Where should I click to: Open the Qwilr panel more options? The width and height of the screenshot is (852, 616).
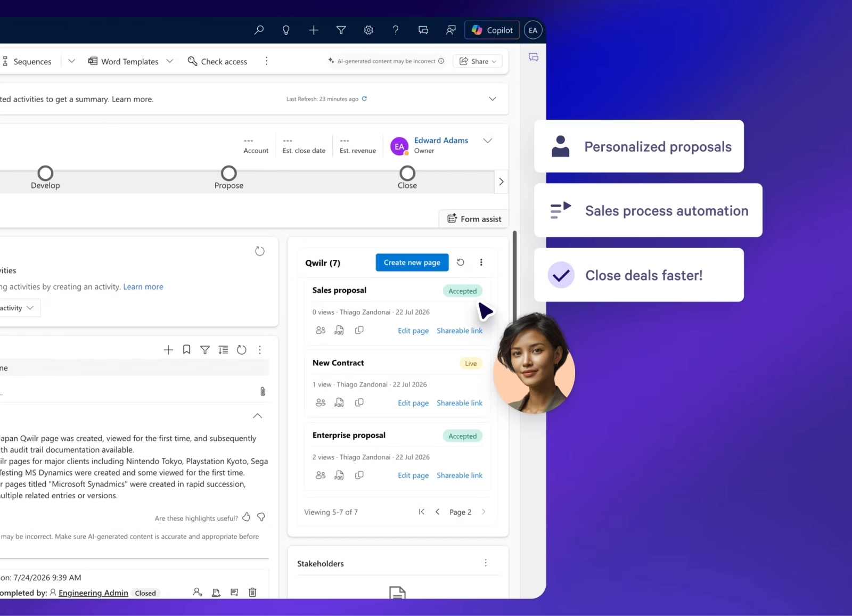481,262
